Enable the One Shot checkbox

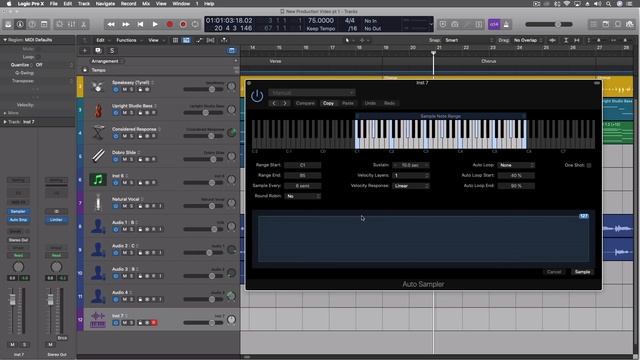click(589, 165)
